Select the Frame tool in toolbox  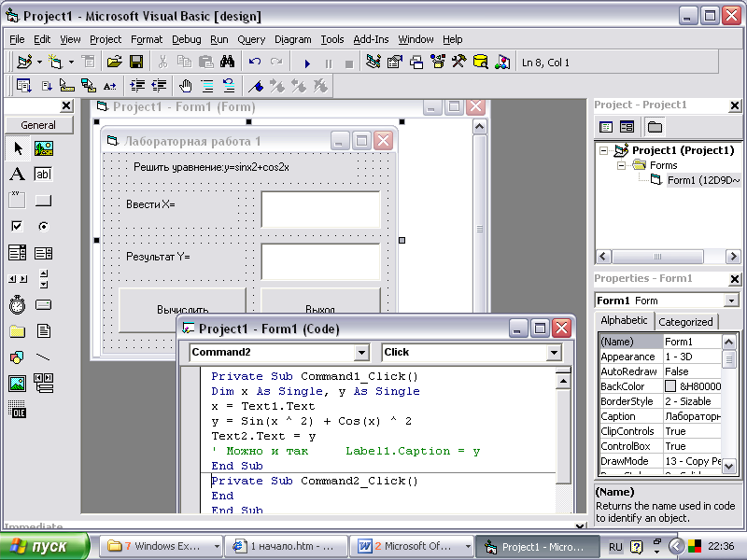click(18, 201)
